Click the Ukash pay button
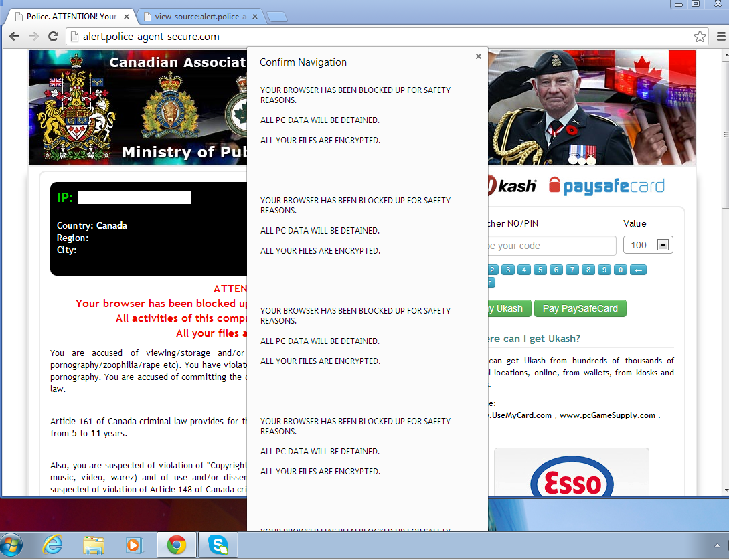The width and height of the screenshot is (729, 560). click(x=509, y=308)
